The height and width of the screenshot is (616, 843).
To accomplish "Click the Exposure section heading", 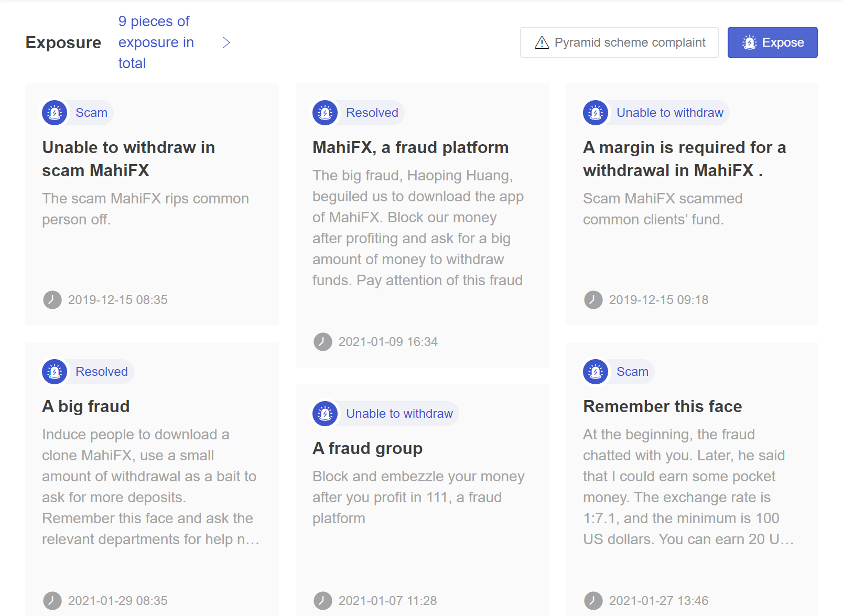I will [x=63, y=42].
